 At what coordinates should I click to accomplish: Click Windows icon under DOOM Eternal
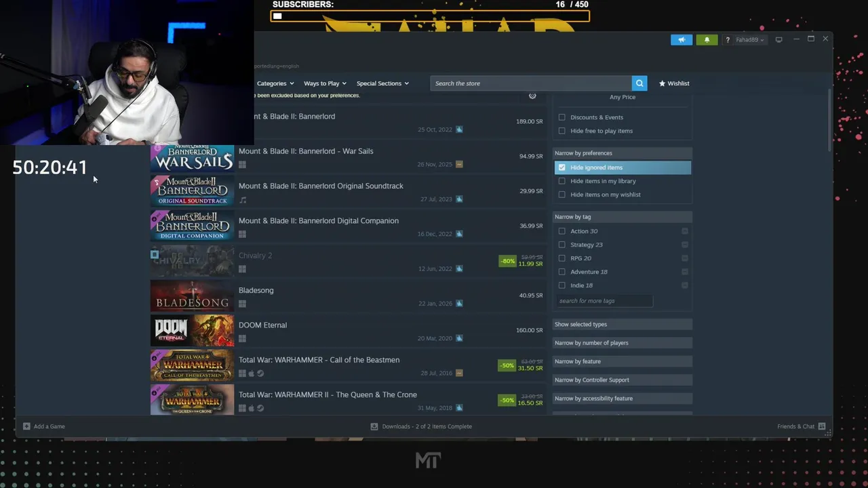point(242,338)
